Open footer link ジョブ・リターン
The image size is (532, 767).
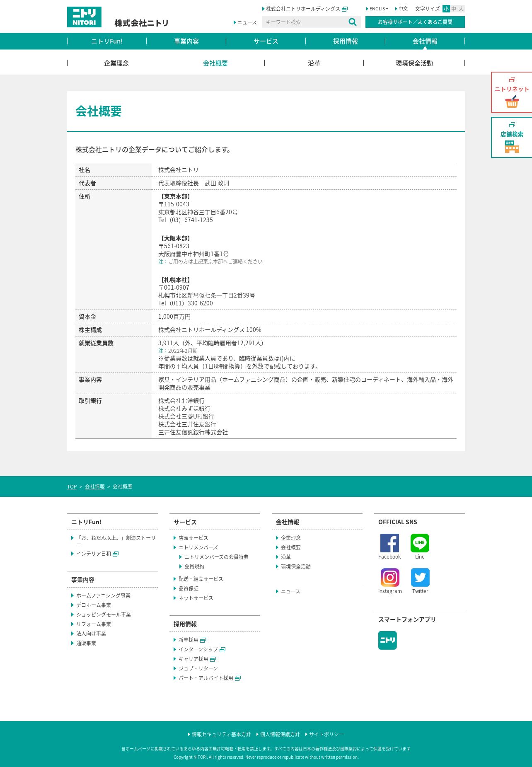pyautogui.click(x=198, y=668)
